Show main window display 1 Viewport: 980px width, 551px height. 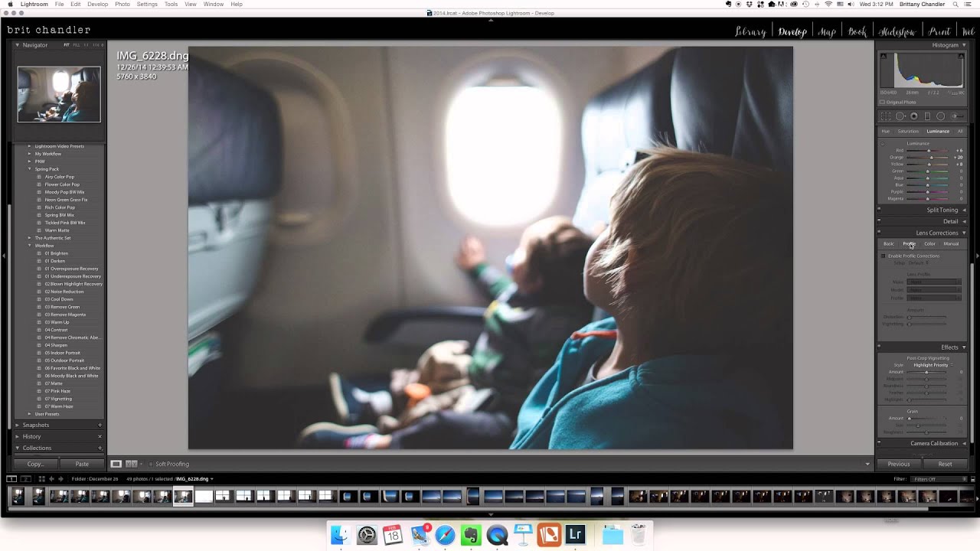(11, 479)
